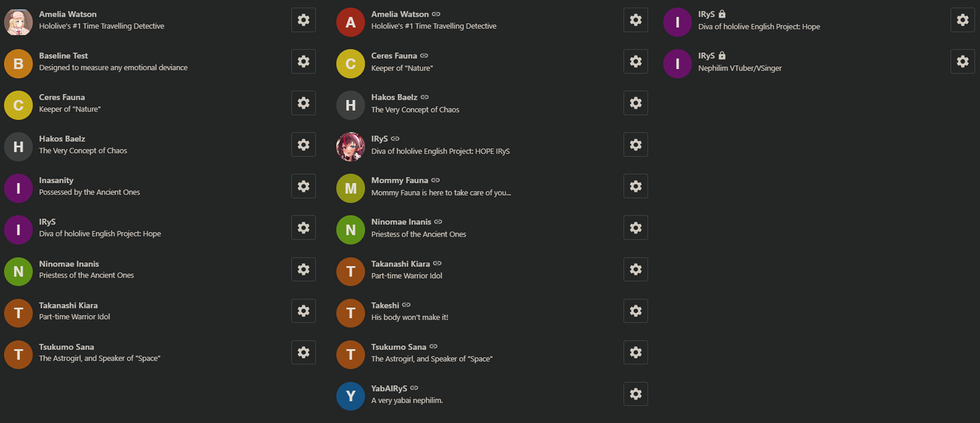Image resolution: width=980 pixels, height=423 pixels.
Task: Open settings gear for Inasanity
Action: point(303,186)
